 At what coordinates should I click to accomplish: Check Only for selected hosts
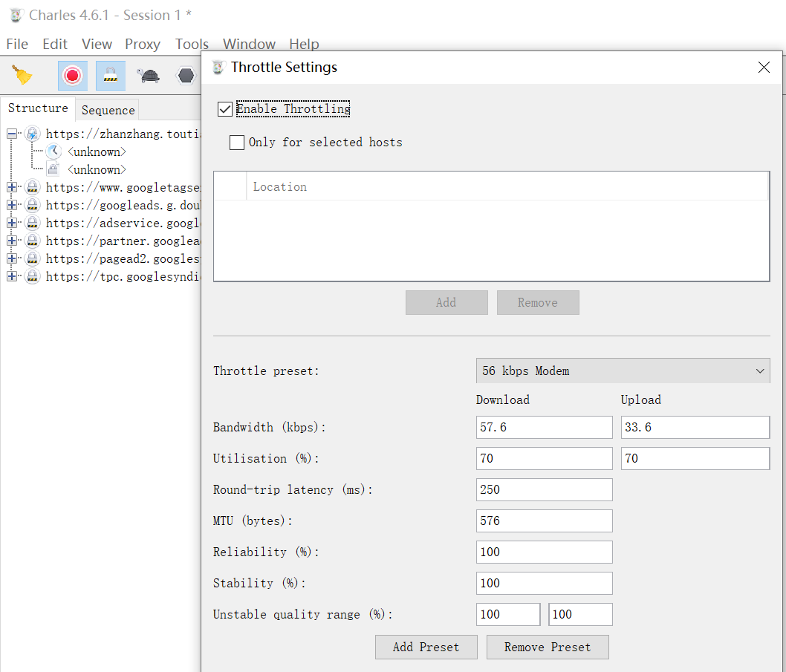click(x=236, y=143)
